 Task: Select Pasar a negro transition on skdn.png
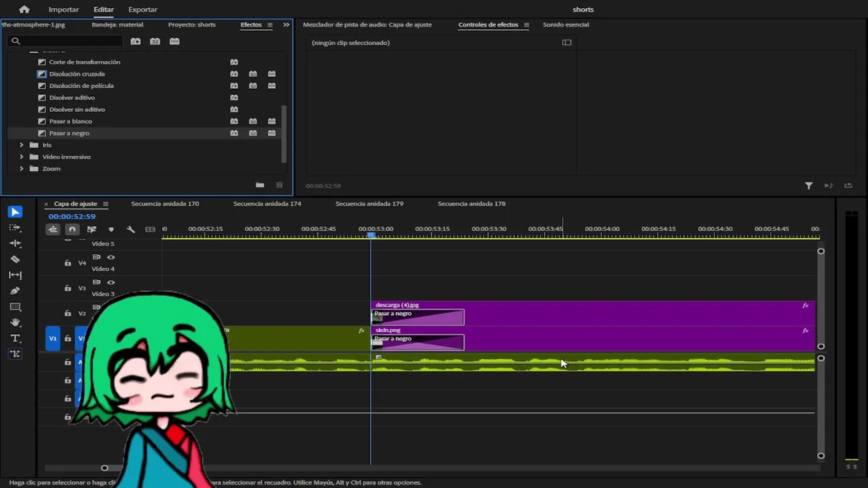click(418, 342)
